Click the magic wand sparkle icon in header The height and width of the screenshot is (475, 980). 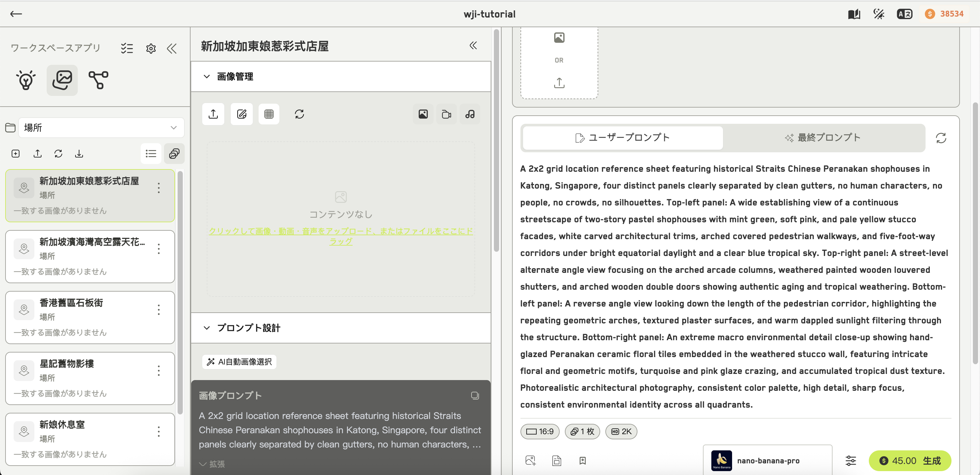point(879,14)
